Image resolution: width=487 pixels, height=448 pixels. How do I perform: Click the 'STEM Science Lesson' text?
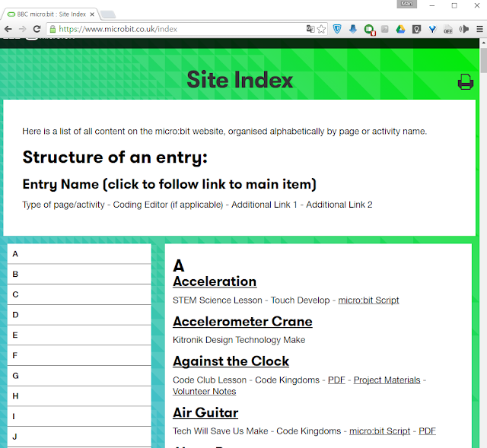tap(218, 300)
